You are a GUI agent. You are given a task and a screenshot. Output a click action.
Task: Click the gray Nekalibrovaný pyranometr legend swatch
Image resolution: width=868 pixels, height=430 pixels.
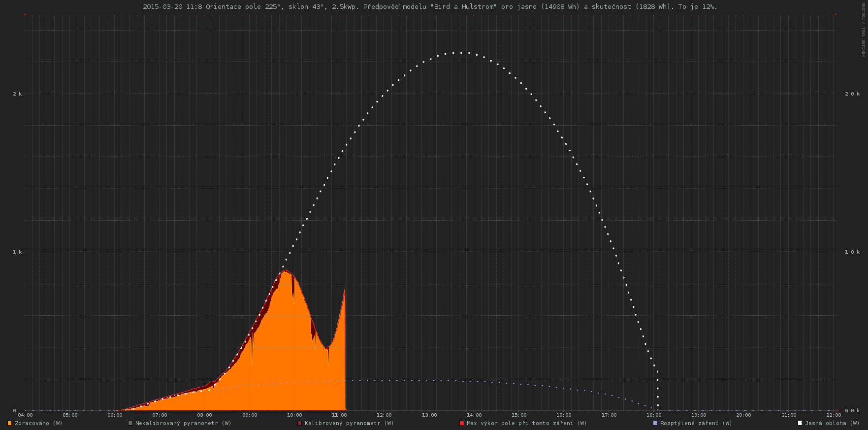coord(130,423)
